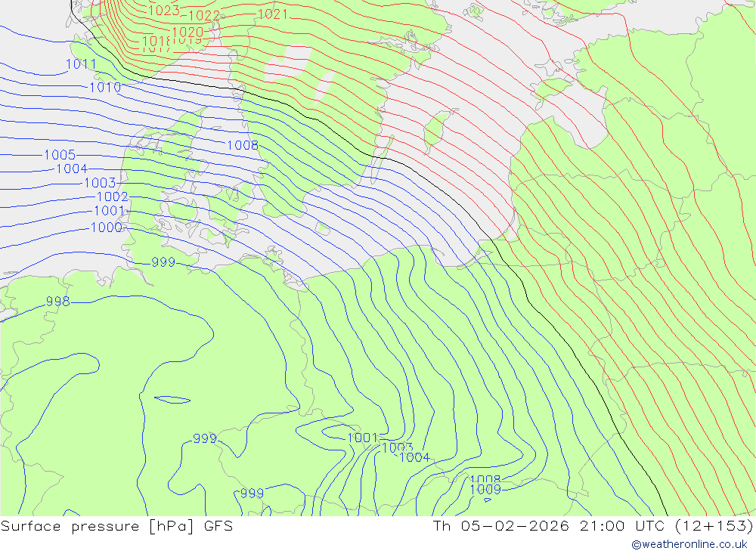Image resolution: width=756 pixels, height=554 pixels.
Task: Select the 1021 red isobar label
Action: pyautogui.click(x=273, y=14)
